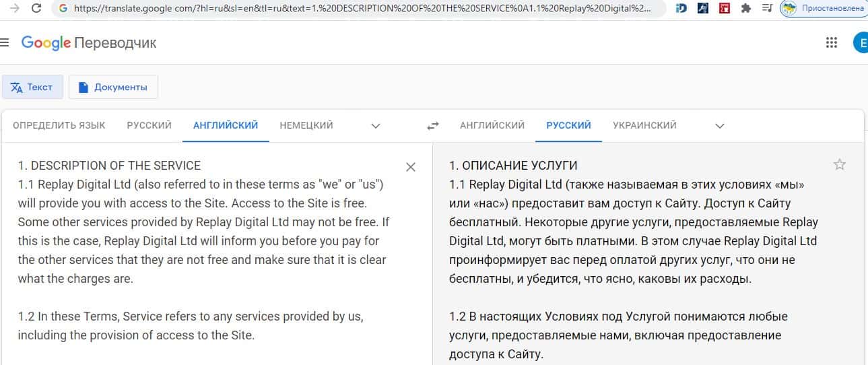
Task: Choose Определить язык as source
Action: point(59,125)
